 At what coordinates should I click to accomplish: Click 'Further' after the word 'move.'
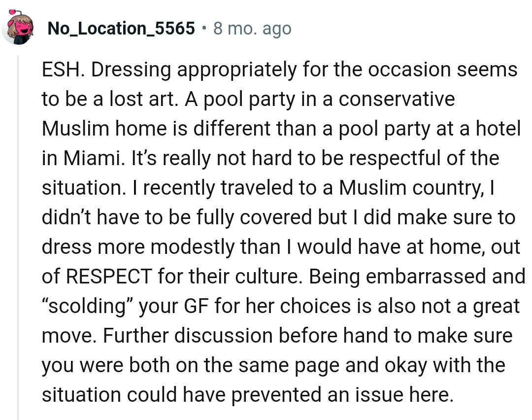pyautogui.click(x=136, y=335)
